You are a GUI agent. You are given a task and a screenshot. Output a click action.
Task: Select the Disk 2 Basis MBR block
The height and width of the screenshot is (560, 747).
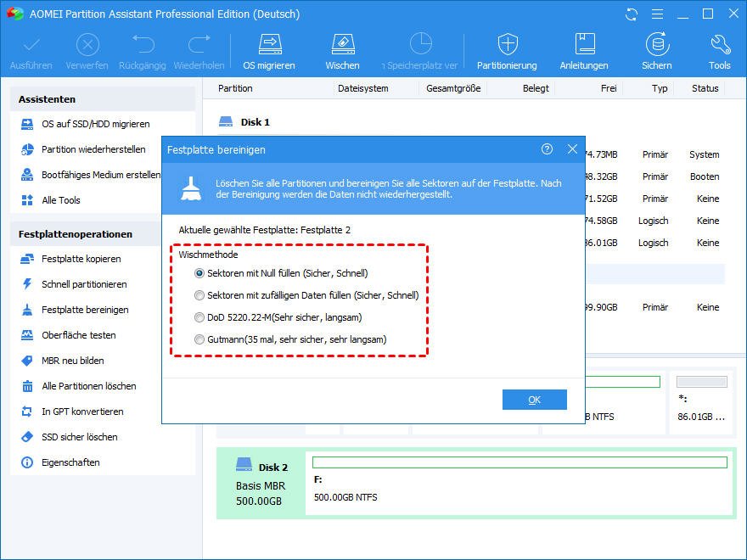point(261,483)
